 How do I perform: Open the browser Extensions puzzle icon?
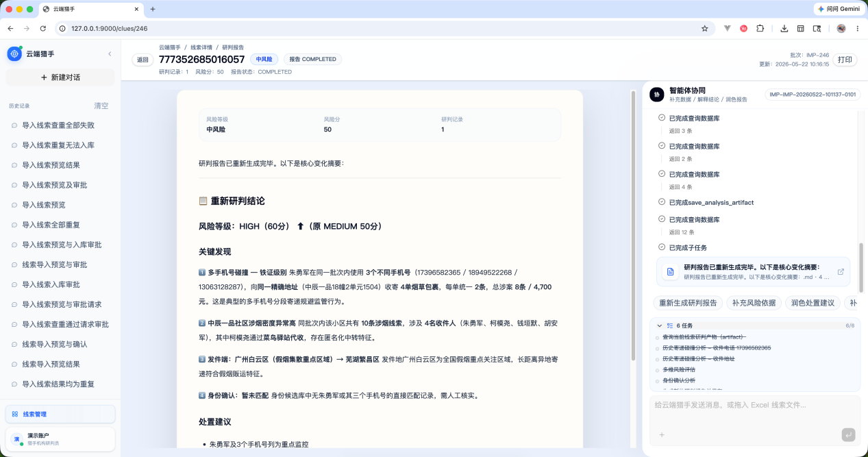760,29
